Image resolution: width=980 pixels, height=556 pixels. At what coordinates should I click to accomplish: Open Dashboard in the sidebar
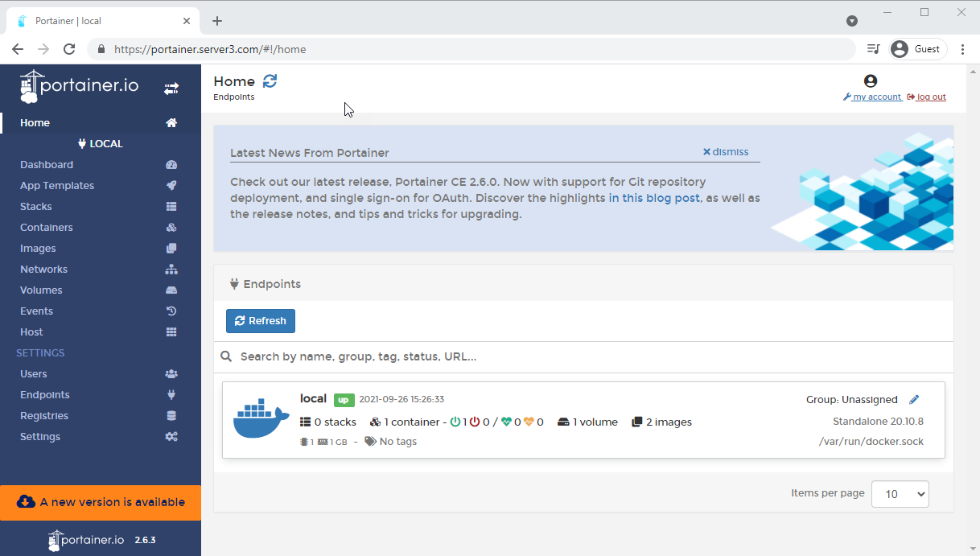pos(47,165)
